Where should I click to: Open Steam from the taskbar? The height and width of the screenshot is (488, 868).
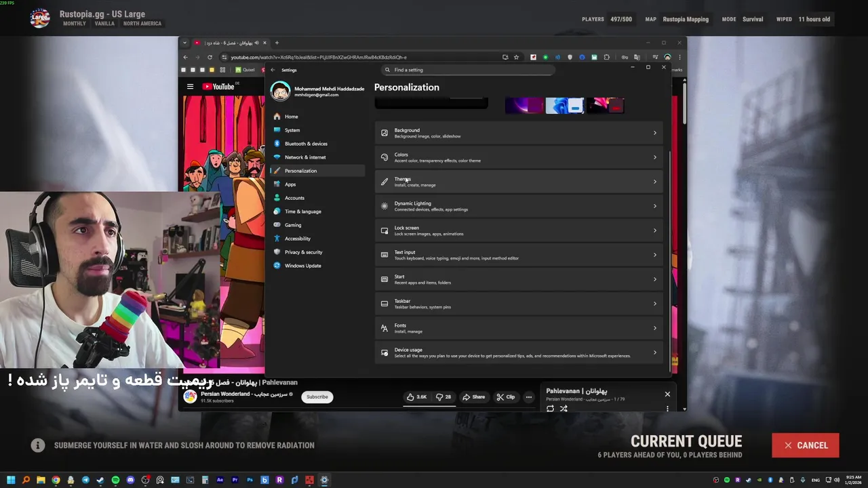click(100, 480)
